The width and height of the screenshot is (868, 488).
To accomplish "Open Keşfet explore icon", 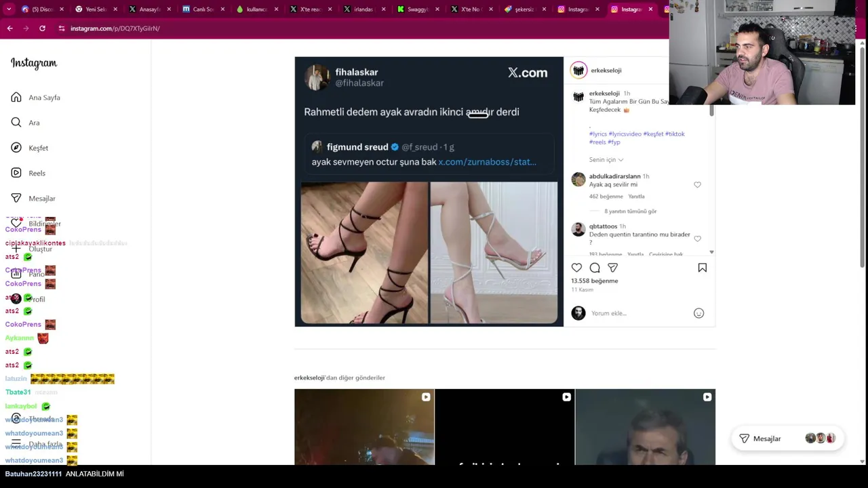I will (16, 148).
